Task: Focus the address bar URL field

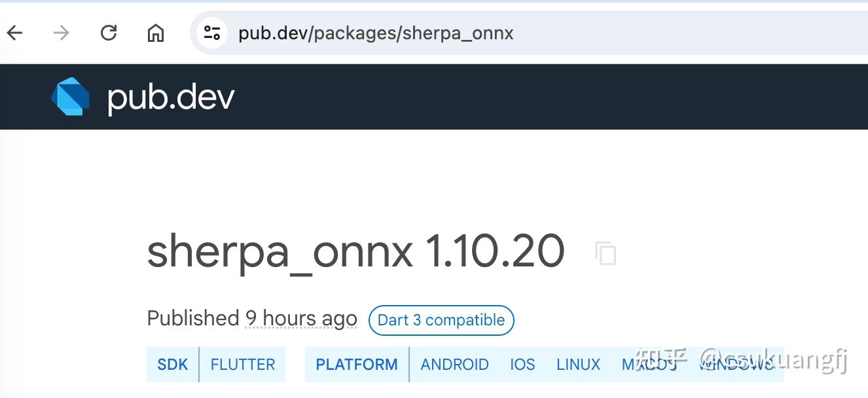Action: (x=530, y=33)
